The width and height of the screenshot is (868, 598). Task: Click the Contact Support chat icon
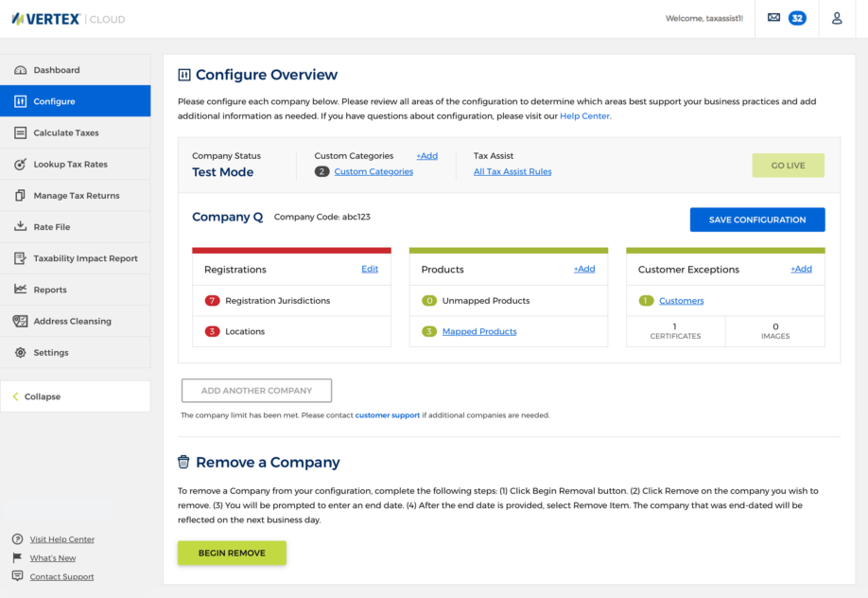point(18,576)
